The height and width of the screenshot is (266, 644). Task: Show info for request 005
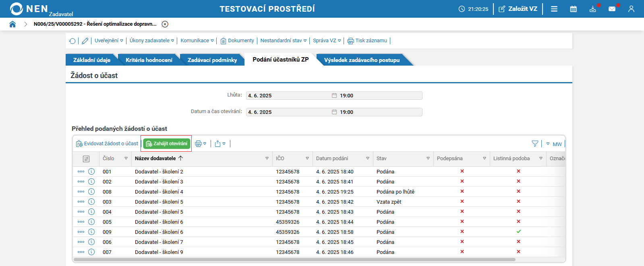click(91, 222)
